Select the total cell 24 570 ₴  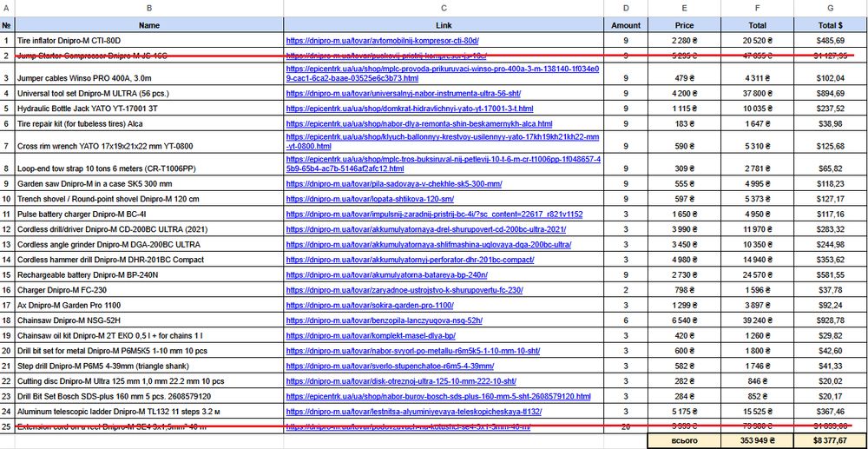point(757,274)
